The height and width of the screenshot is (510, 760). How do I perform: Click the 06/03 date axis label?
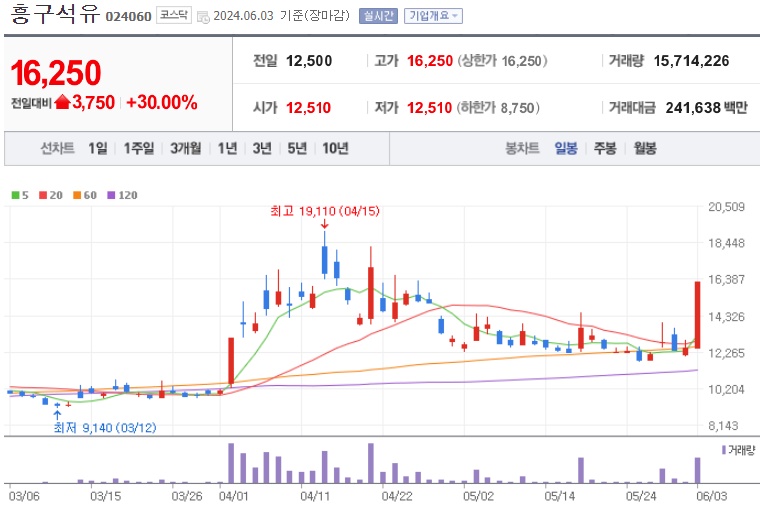coord(712,496)
